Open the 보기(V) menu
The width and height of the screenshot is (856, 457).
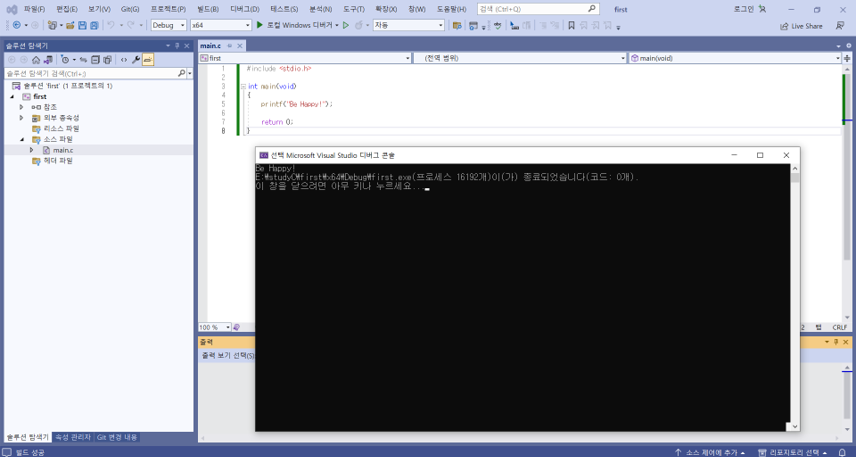tap(99, 9)
